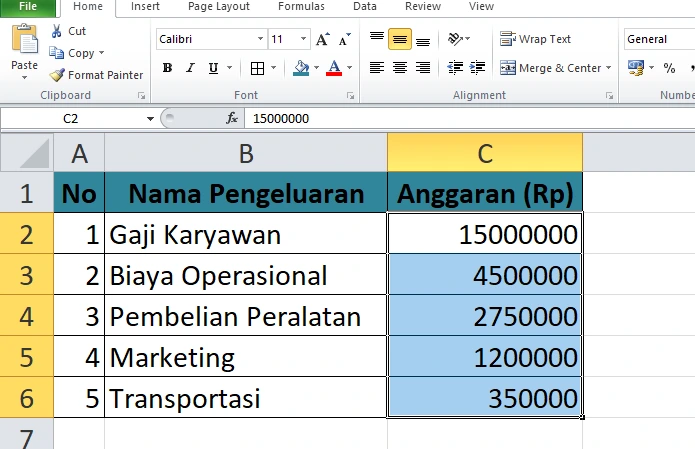Viewport: 695px width, 449px height.
Task: Apply the red Font Color
Action: [334, 68]
